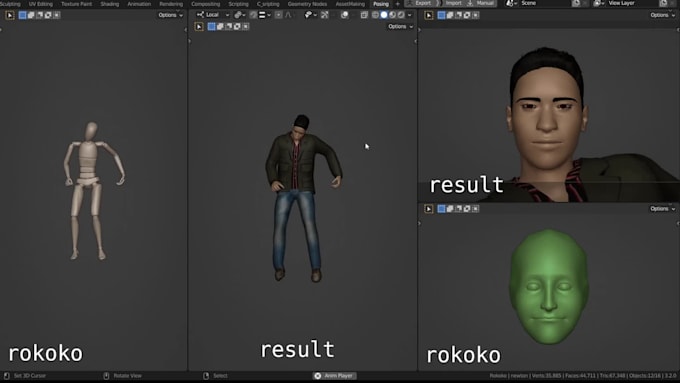This screenshot has width=680, height=383.
Task: Select the Select Box tool in green head viewport
Action: click(429, 209)
